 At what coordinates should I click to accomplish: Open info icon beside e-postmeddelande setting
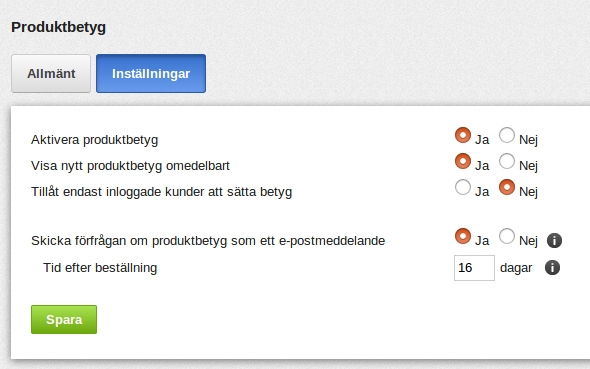click(x=554, y=240)
